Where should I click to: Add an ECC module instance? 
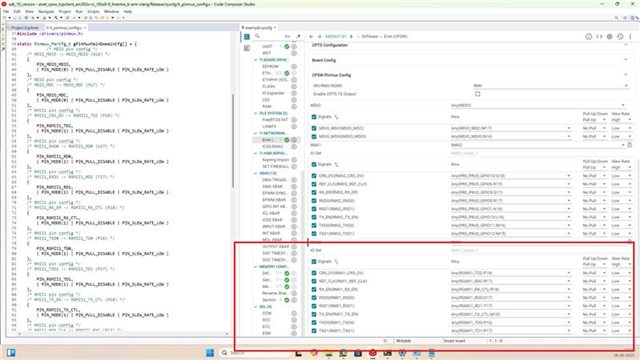click(294, 327)
